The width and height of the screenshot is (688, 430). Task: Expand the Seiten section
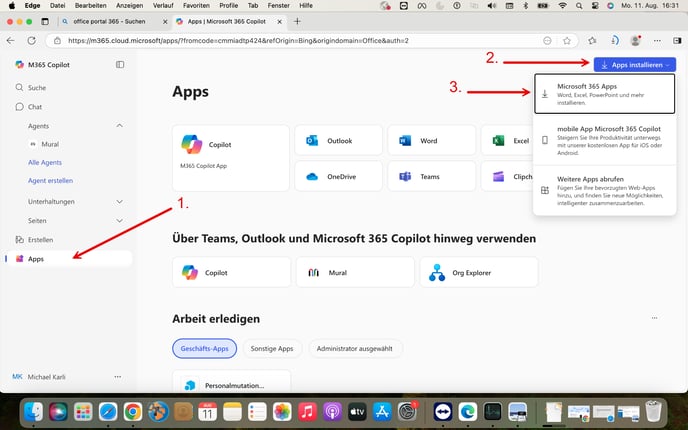tap(119, 220)
